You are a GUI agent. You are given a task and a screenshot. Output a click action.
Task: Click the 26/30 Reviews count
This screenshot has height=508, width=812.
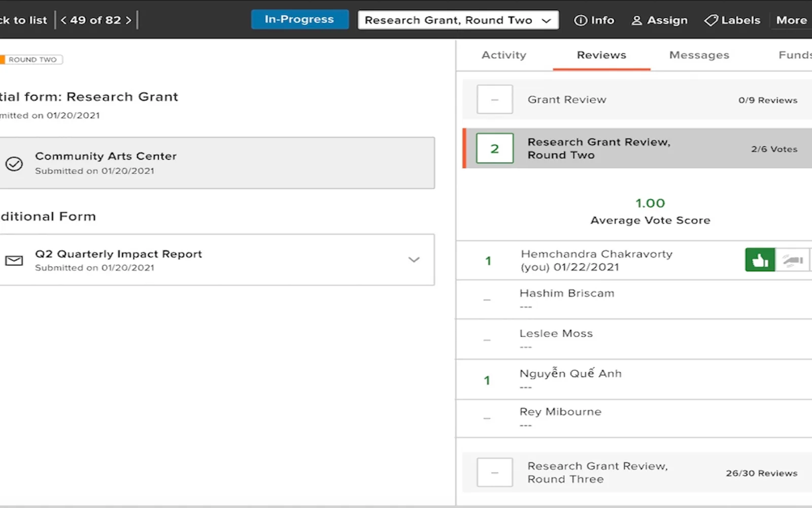pos(762,473)
